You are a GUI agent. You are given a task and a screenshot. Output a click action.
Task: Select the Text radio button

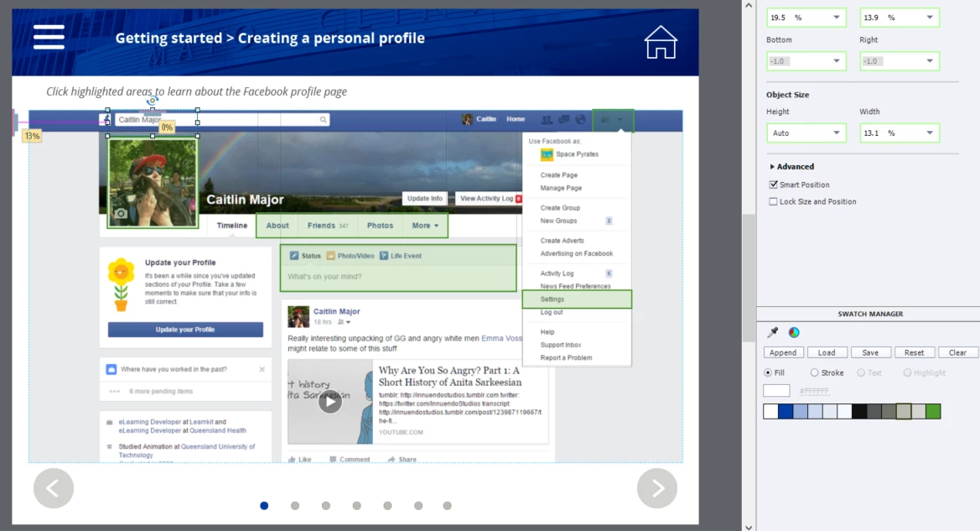861,372
